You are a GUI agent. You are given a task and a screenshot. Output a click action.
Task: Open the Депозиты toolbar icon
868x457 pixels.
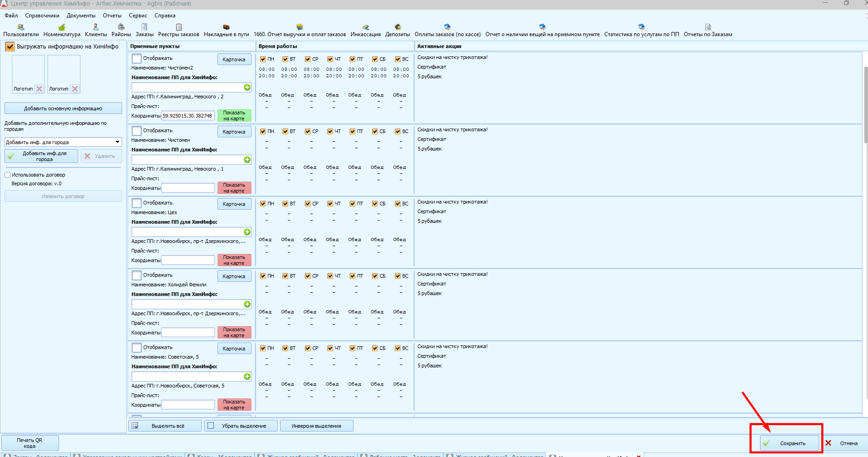coord(397,30)
